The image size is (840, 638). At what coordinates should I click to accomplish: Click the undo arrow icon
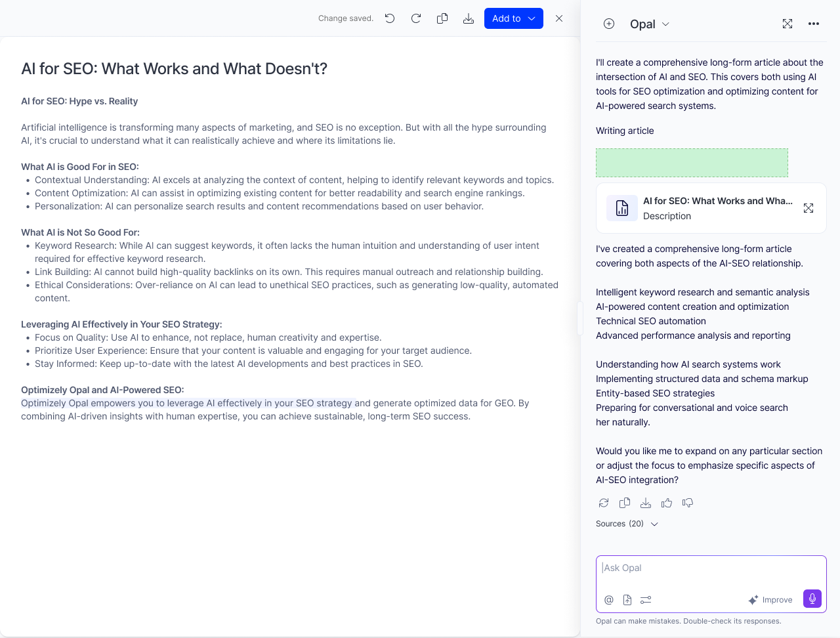point(390,18)
